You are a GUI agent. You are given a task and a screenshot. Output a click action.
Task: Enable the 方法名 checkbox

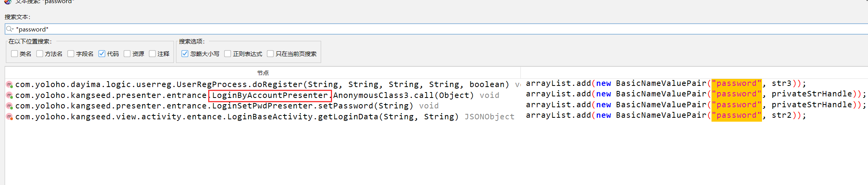pyautogui.click(x=40, y=54)
